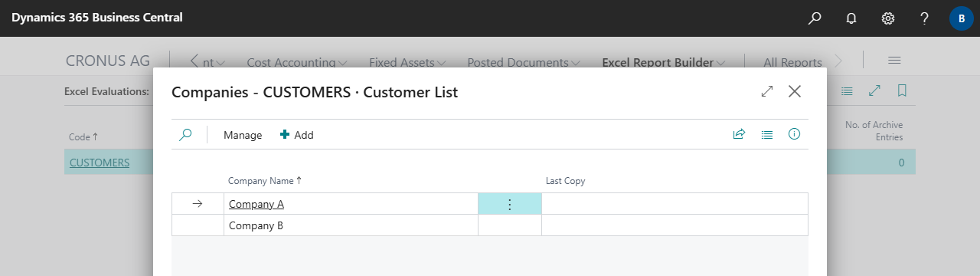Open All Reports menu item
Screen dimensions: 980x276
click(x=792, y=63)
